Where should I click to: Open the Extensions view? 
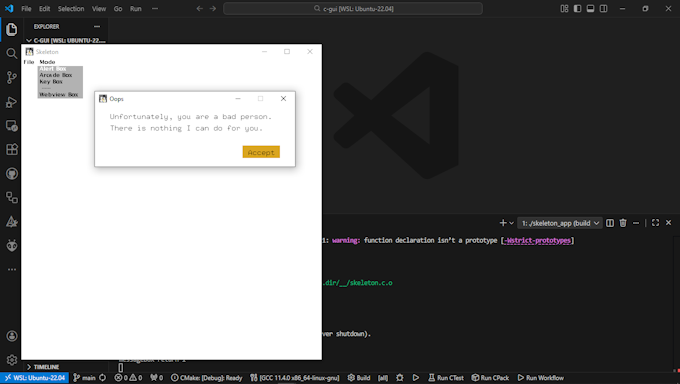[x=12, y=150]
